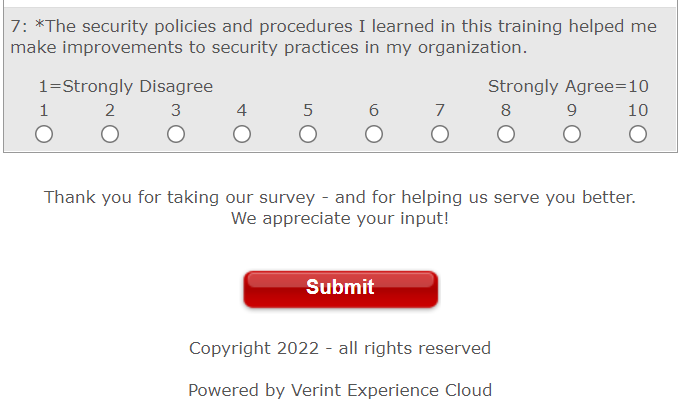The width and height of the screenshot is (689, 410).
Task: Select rating 8 radio button
Action: click(506, 134)
